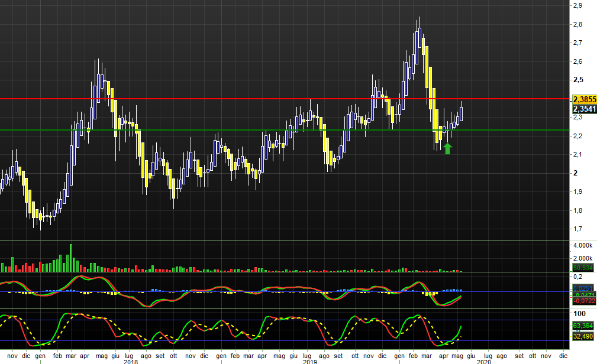Click the tallest green volume bar
The width and height of the screenshot is (597, 364).
[71, 258]
